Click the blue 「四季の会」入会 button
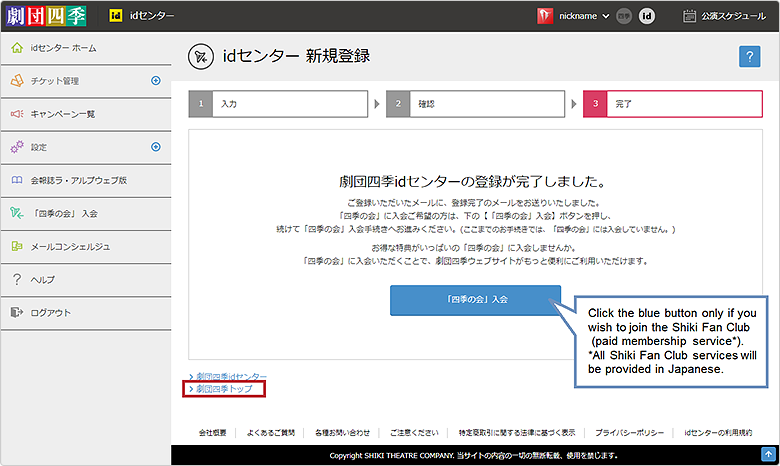Image resolution: width=780 pixels, height=466 pixels. [x=476, y=300]
